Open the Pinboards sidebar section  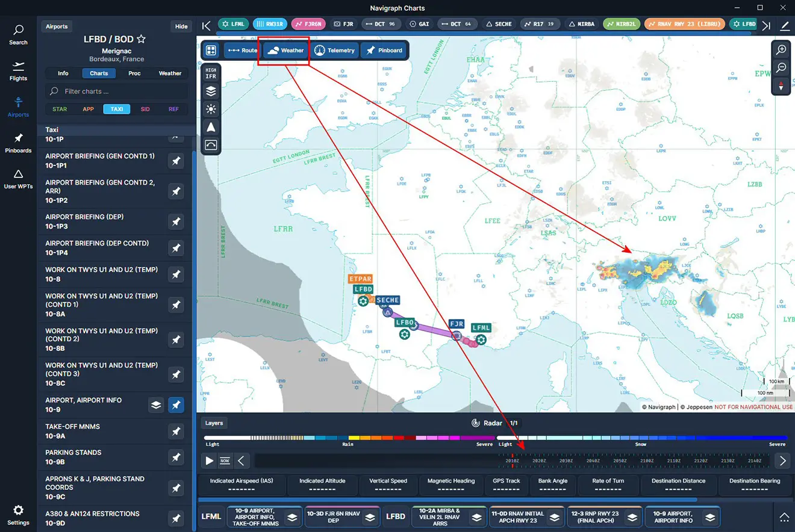pos(18,143)
